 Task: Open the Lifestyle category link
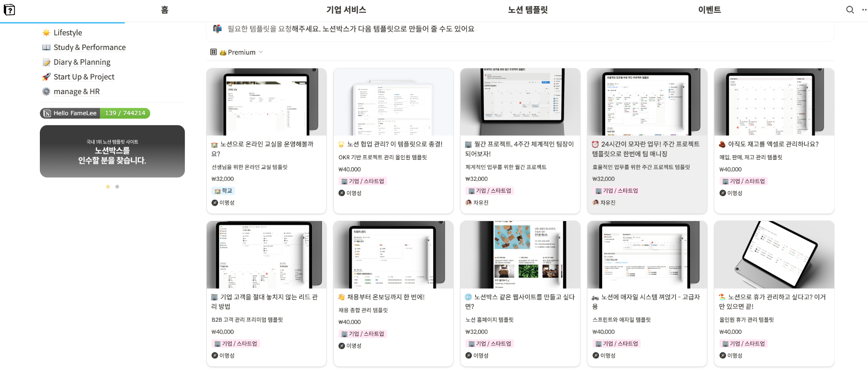(68, 33)
